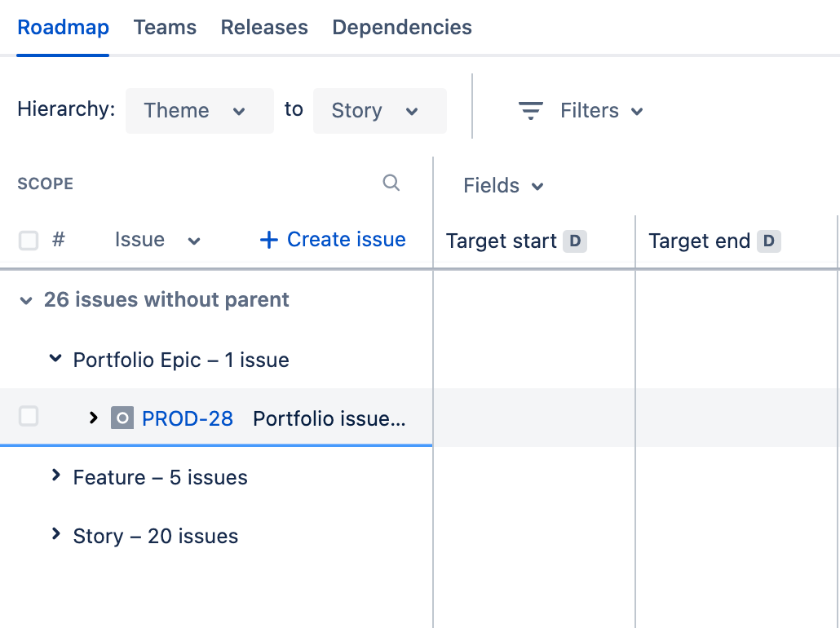The image size is (840, 628).
Task: Collapse the 26 issues without parent group
Action: (x=26, y=301)
